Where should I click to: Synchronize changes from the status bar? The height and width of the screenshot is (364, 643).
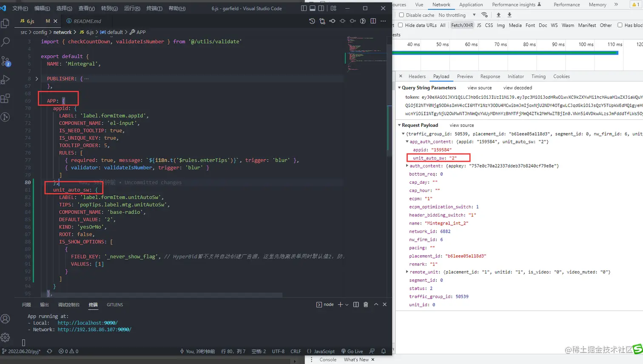point(49,351)
